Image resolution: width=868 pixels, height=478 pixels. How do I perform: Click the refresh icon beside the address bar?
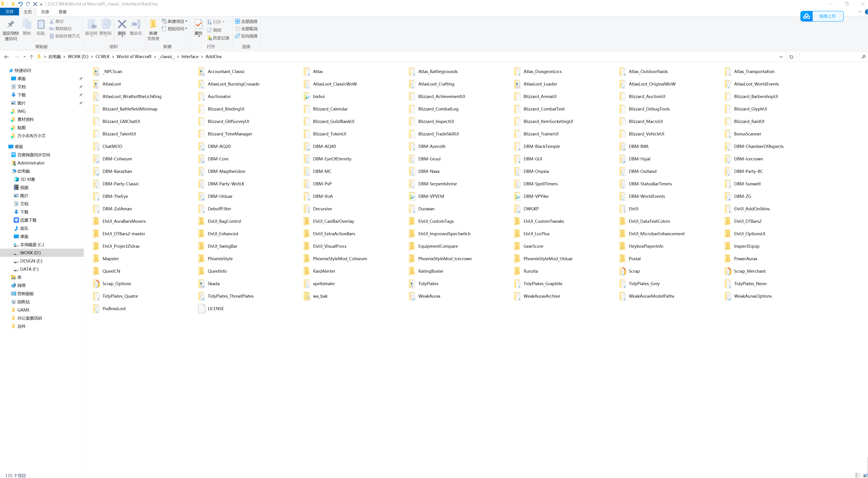791,56
